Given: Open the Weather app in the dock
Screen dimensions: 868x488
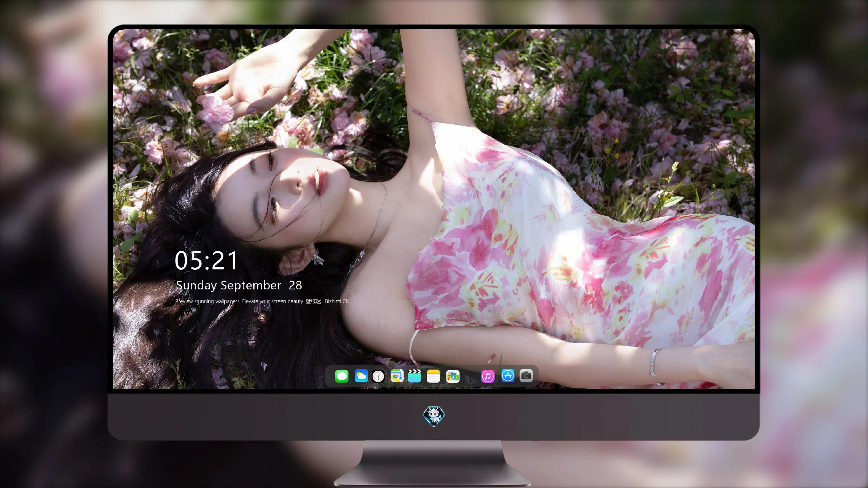Looking at the screenshot, I should pyautogui.click(x=361, y=376).
